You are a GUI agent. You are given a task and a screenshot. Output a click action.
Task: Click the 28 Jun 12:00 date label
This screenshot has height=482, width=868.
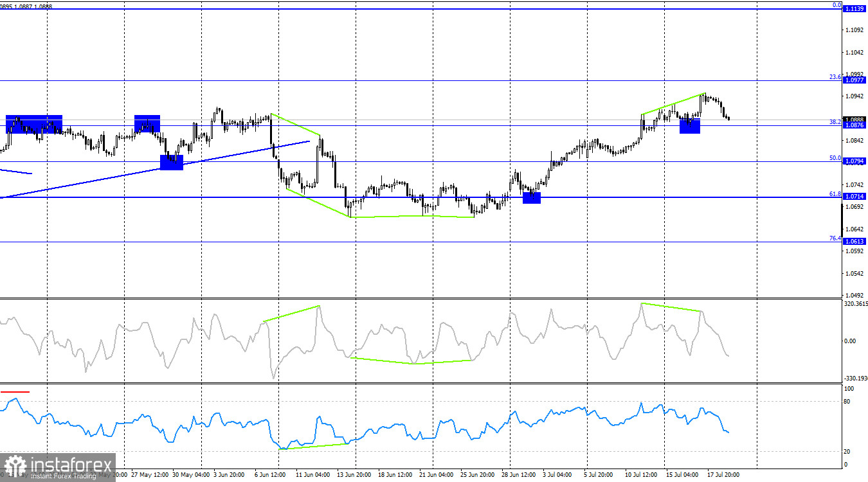click(x=518, y=476)
